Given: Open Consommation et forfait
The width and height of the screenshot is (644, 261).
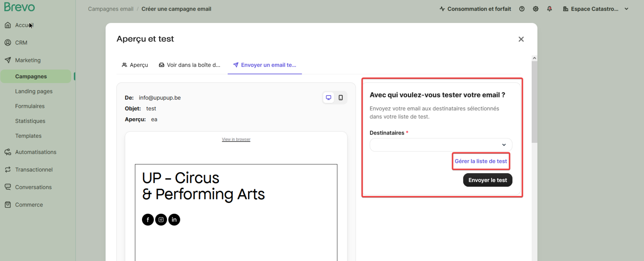Looking at the screenshot, I should 475,9.
